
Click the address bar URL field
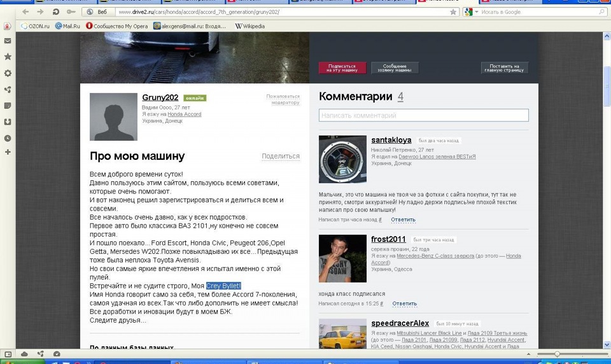pyautogui.click(x=283, y=12)
